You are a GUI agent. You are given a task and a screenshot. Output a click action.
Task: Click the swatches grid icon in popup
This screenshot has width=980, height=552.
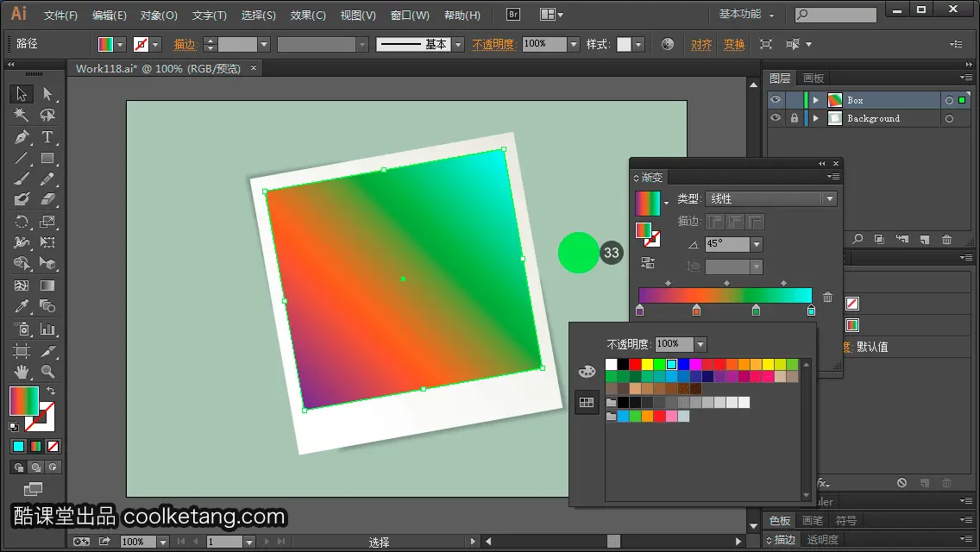pos(587,403)
